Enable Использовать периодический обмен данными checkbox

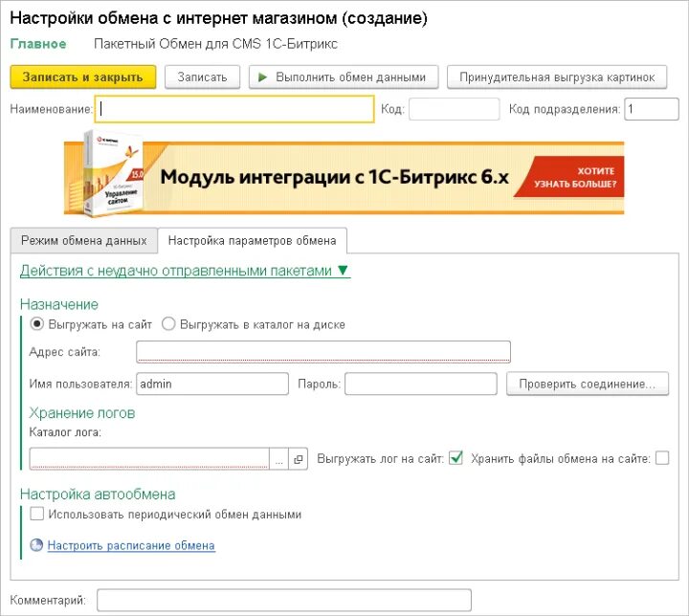[37, 514]
